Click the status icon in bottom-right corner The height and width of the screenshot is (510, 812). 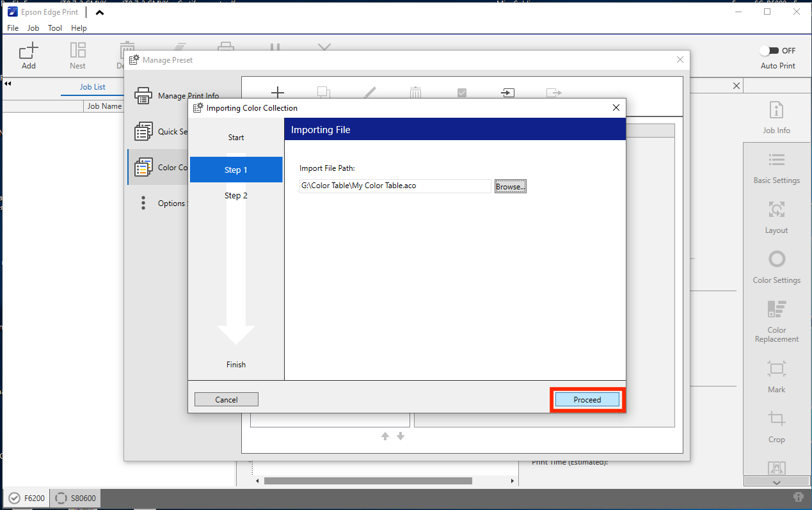(798, 497)
